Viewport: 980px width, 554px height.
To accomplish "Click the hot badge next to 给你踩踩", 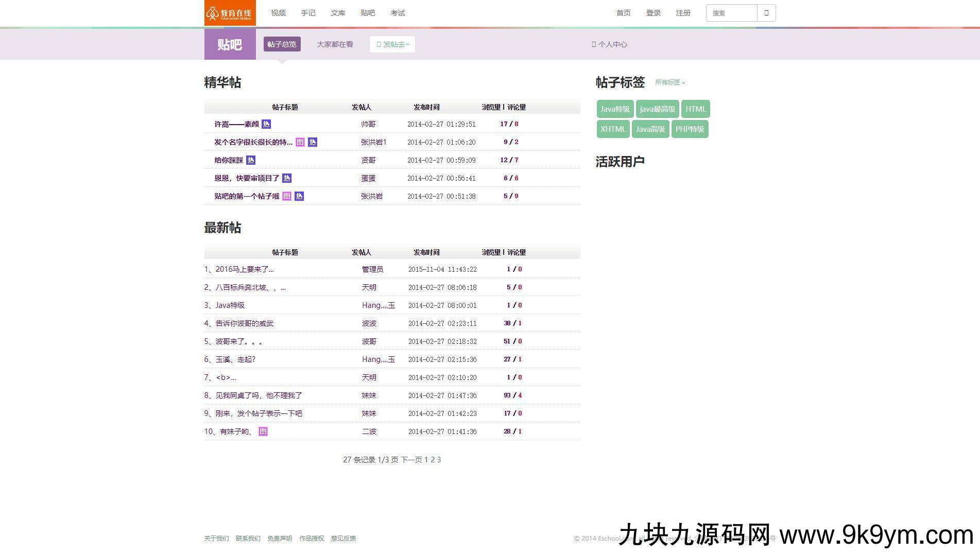I will coord(250,160).
